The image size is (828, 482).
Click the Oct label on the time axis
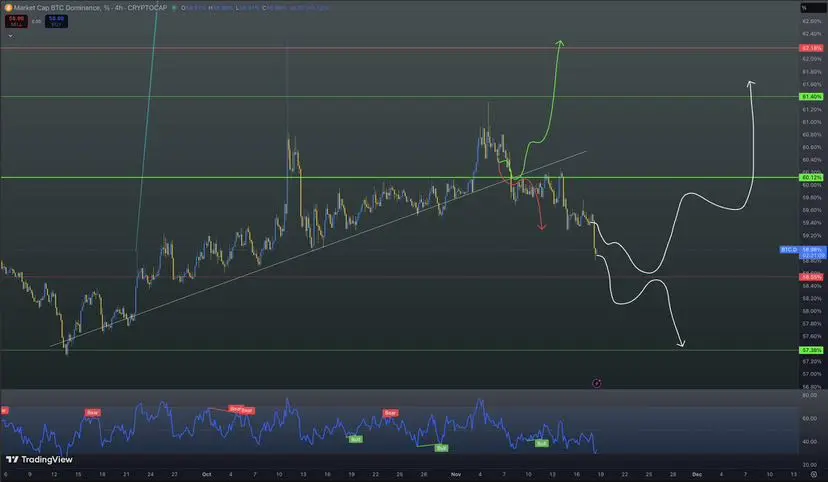206,474
